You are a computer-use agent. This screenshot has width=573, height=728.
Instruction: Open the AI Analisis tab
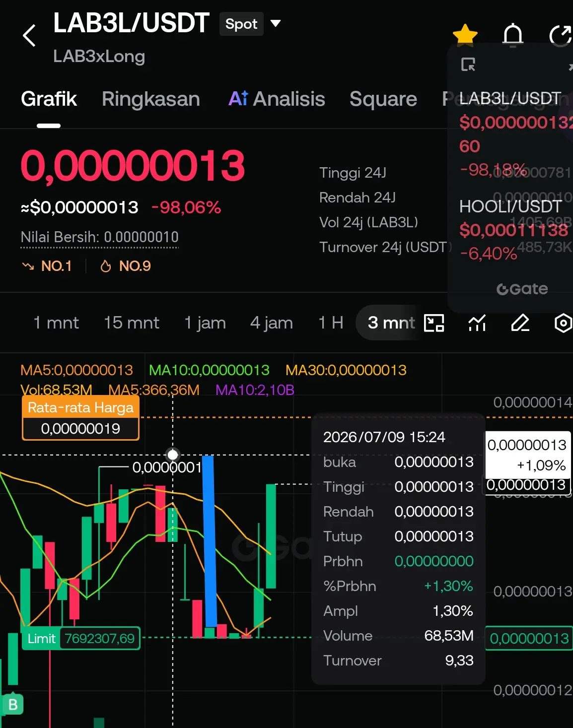click(277, 99)
